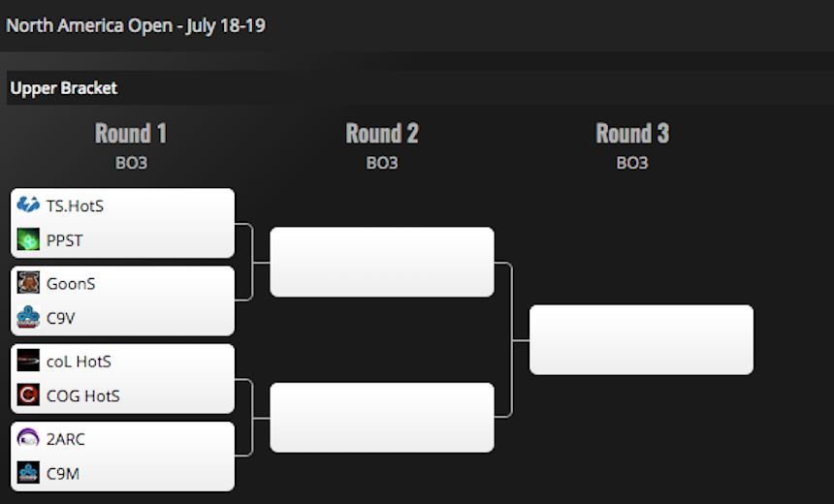Select the Round 2 column heading
Image resolution: width=834 pixels, height=504 pixels.
[x=382, y=134]
